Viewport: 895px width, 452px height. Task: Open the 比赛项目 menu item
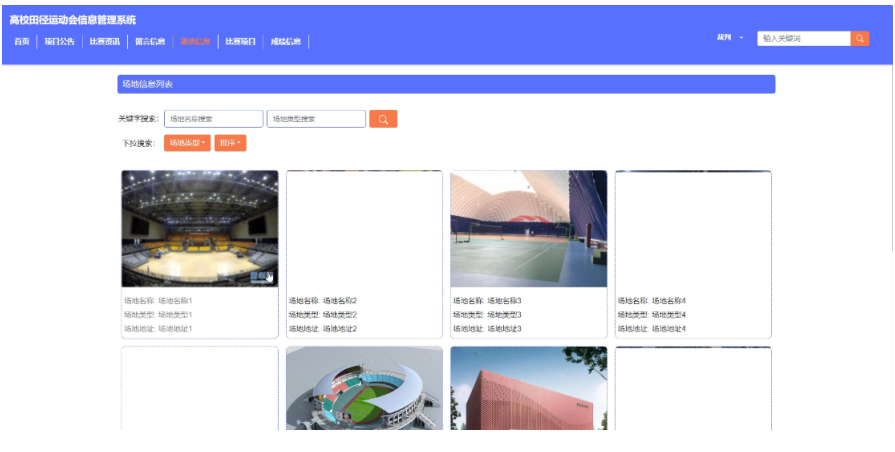[x=240, y=42]
